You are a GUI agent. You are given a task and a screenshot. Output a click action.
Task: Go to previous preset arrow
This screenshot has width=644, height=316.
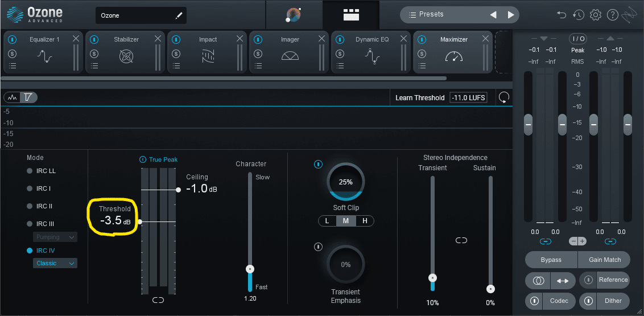click(493, 15)
